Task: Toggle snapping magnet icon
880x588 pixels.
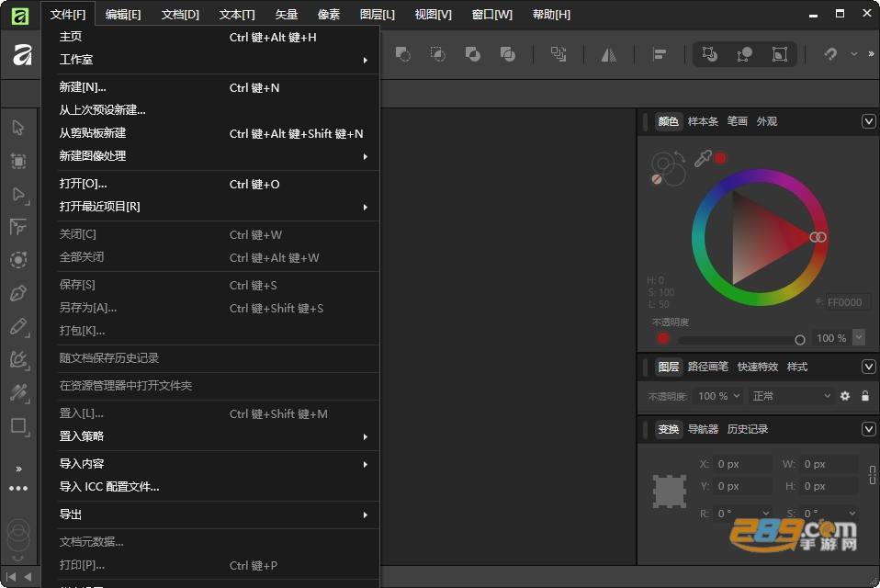Action: pyautogui.click(x=830, y=54)
